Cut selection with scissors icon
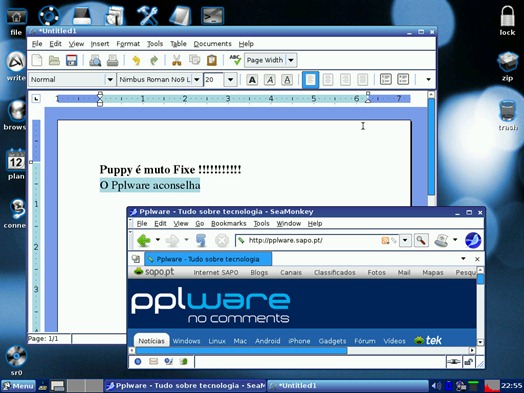The height and width of the screenshot is (393, 524). point(177,60)
